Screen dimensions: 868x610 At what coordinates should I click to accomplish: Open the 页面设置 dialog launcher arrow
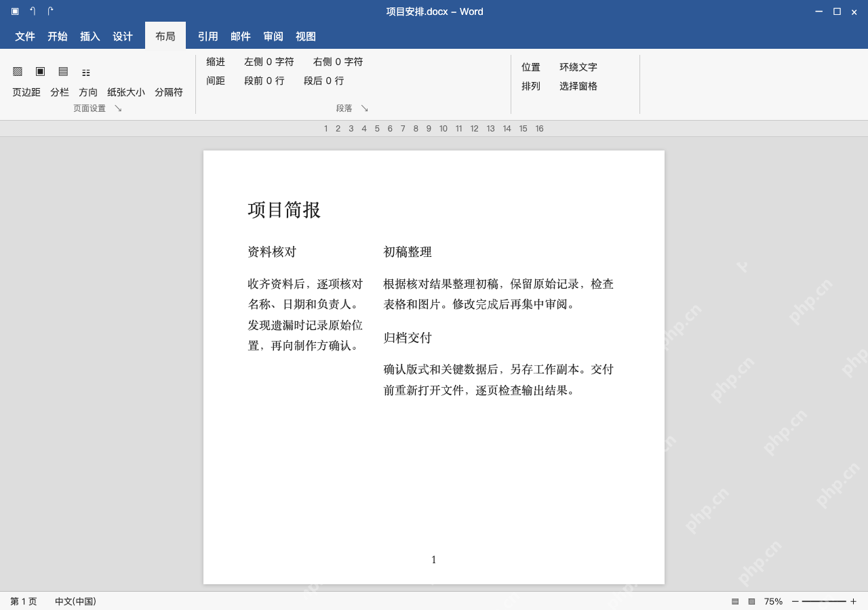pos(118,108)
